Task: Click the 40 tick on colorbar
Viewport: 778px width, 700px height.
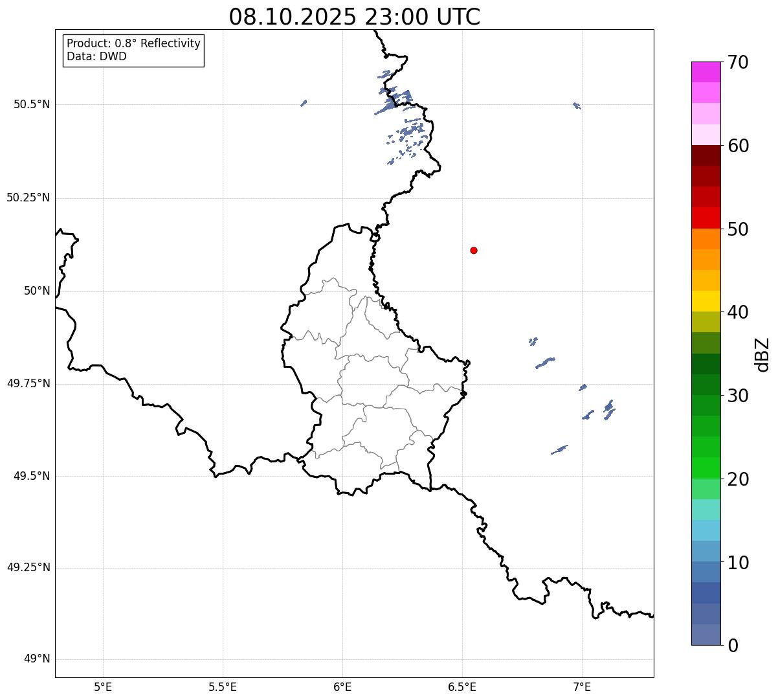Action: [738, 312]
